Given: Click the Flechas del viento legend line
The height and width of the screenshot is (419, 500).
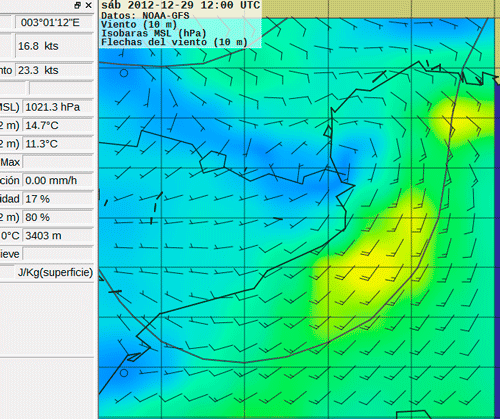Looking at the screenshot, I should pos(174,42).
